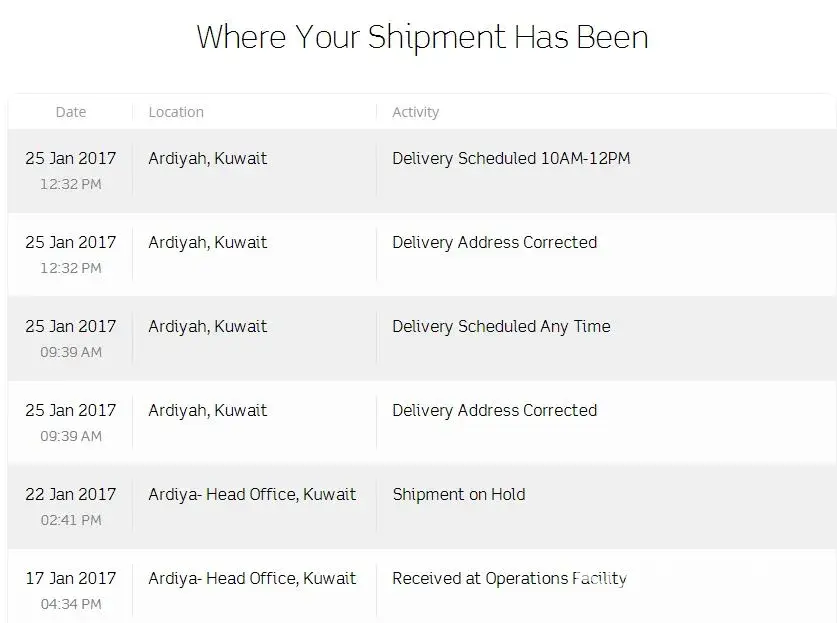The height and width of the screenshot is (623, 837).
Task: Click "Ardiyah, Kuwait" beside Delivery Scheduled Any Time
Action: click(x=208, y=326)
